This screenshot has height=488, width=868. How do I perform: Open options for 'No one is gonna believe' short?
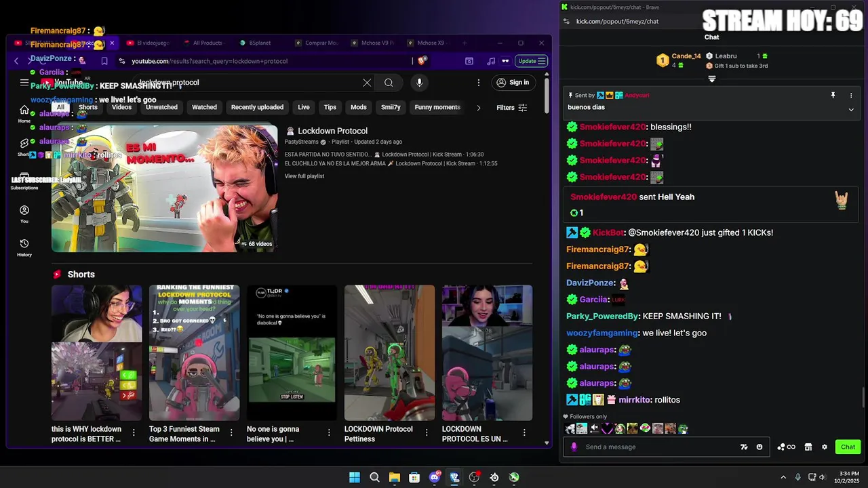329,432
